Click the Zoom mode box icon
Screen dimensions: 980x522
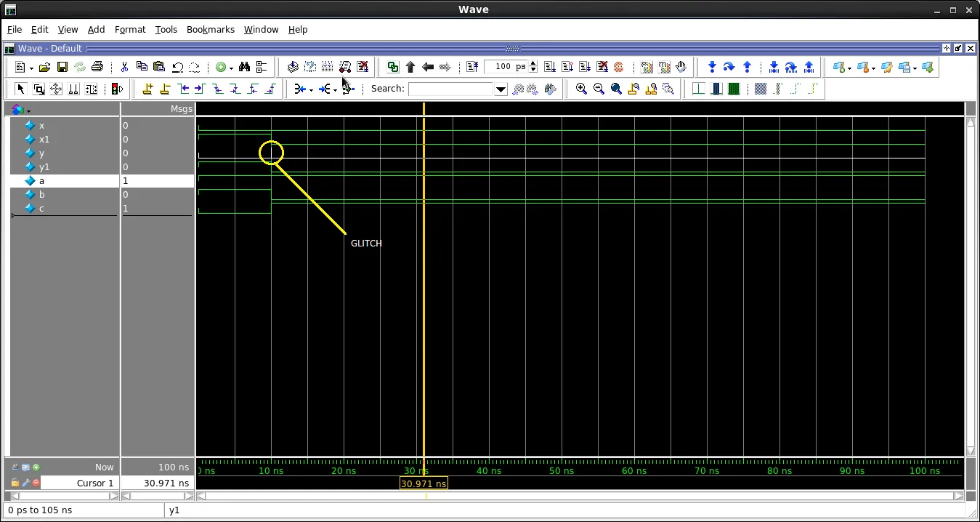click(39, 89)
